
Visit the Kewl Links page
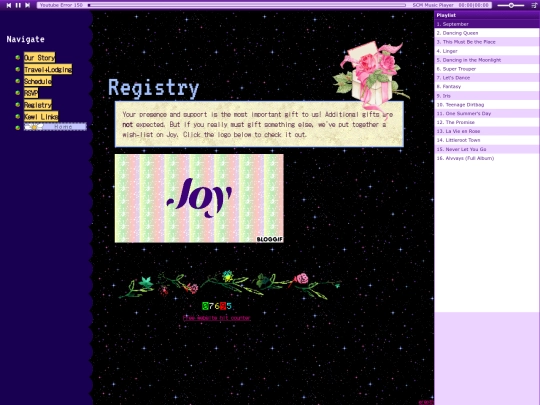[x=41, y=116]
